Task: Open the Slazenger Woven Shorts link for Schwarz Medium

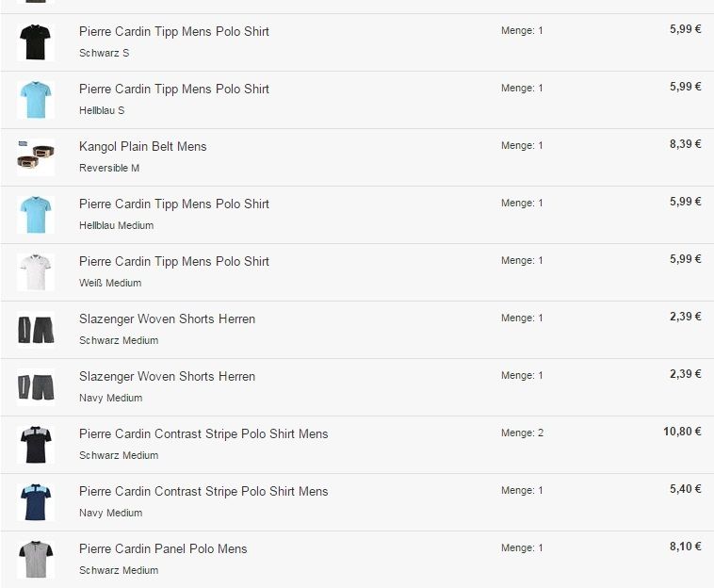Action: tap(167, 318)
